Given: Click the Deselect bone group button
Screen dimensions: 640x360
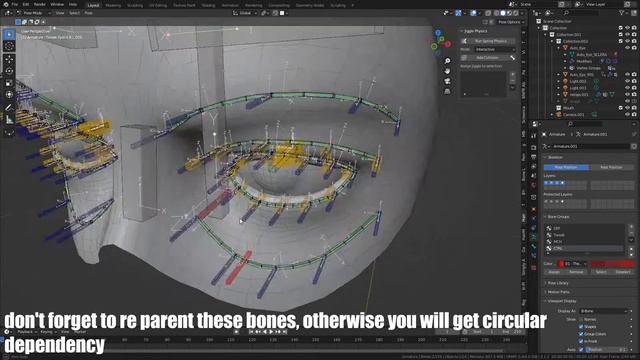Looking at the screenshot, I should (x=623, y=272).
